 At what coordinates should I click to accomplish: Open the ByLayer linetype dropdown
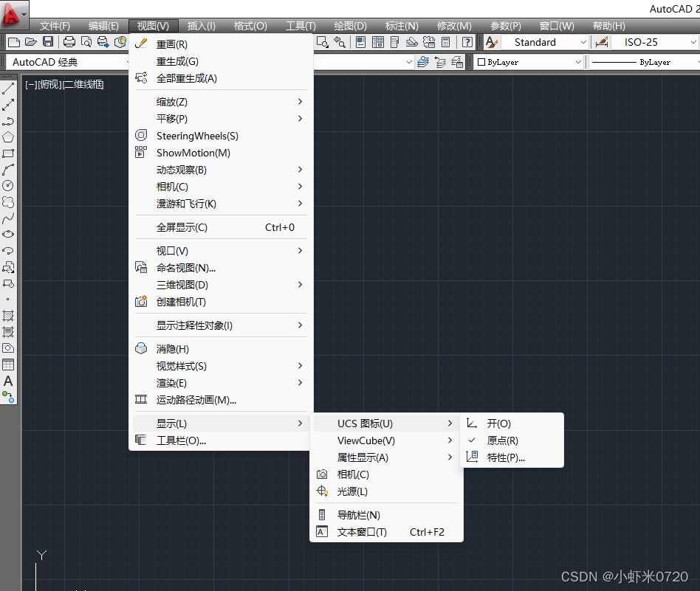click(x=645, y=62)
